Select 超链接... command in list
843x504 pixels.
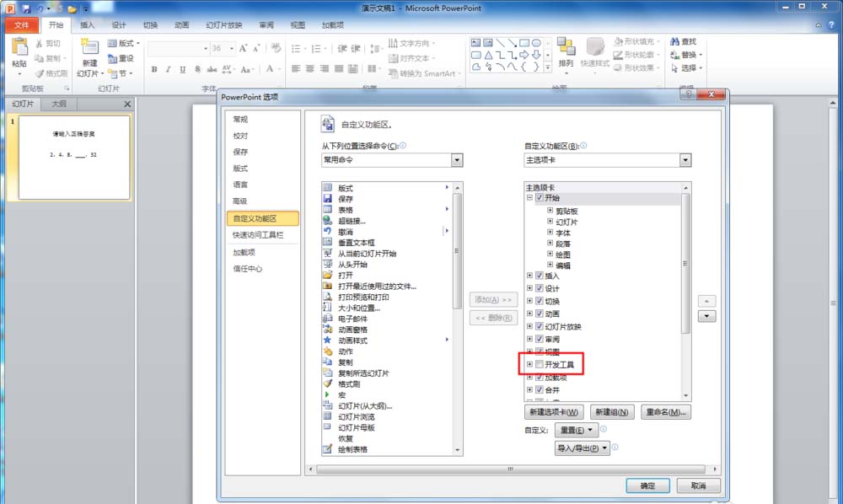coord(352,221)
